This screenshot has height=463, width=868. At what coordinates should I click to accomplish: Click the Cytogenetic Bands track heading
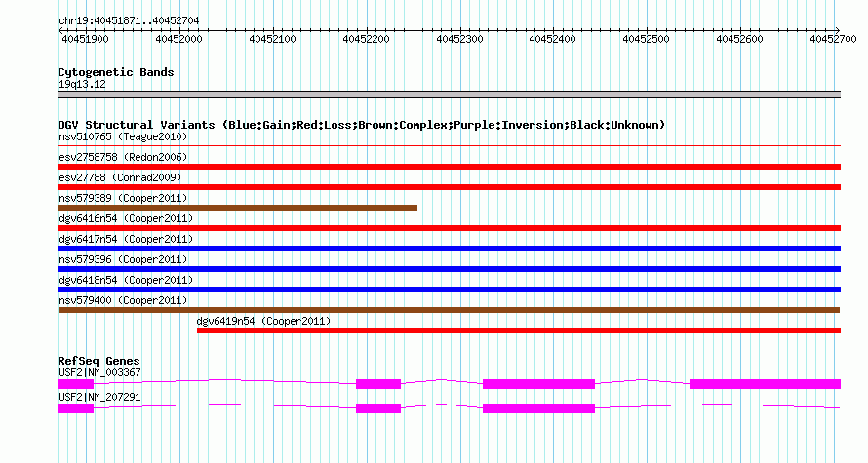[x=116, y=72]
